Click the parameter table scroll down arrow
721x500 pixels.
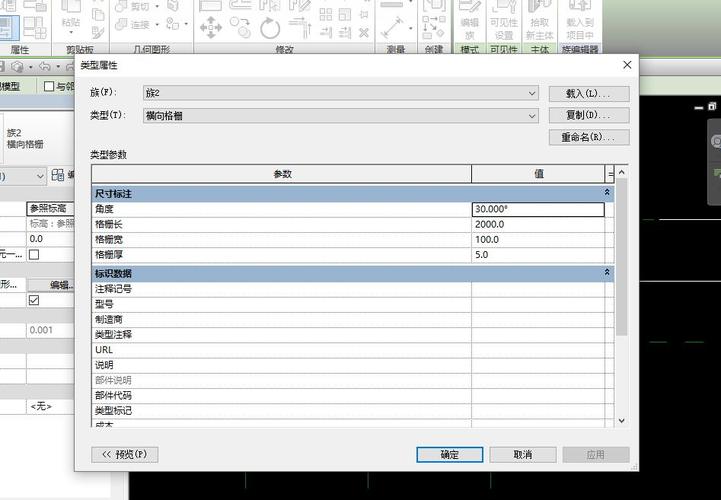tap(622, 420)
